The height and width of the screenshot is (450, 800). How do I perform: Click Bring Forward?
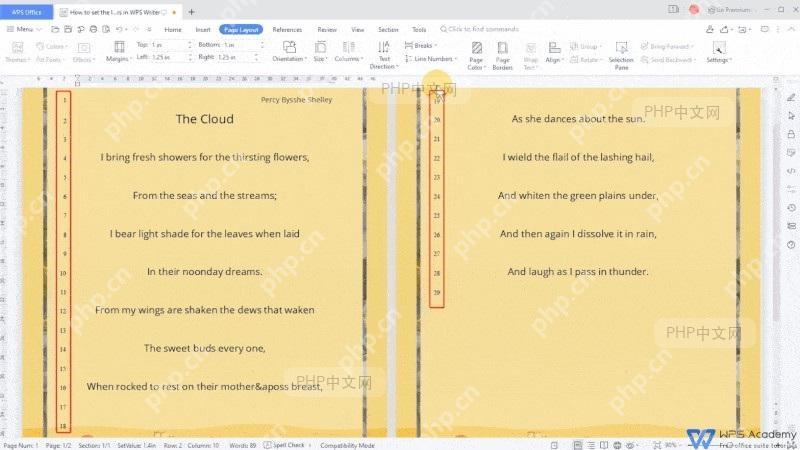coord(667,46)
